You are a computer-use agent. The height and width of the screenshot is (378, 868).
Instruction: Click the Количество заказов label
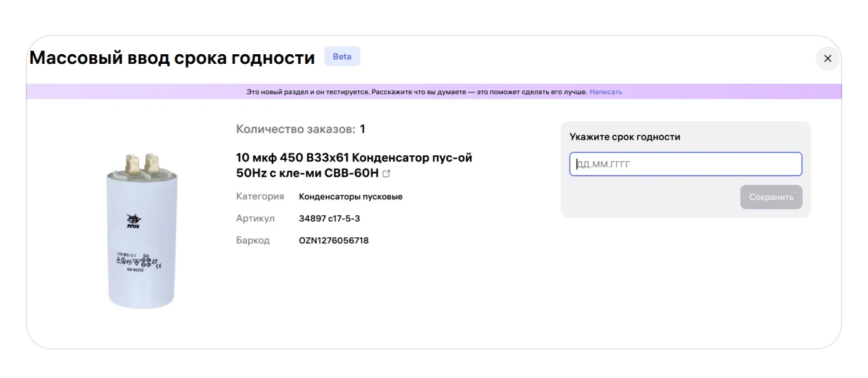[x=295, y=129]
